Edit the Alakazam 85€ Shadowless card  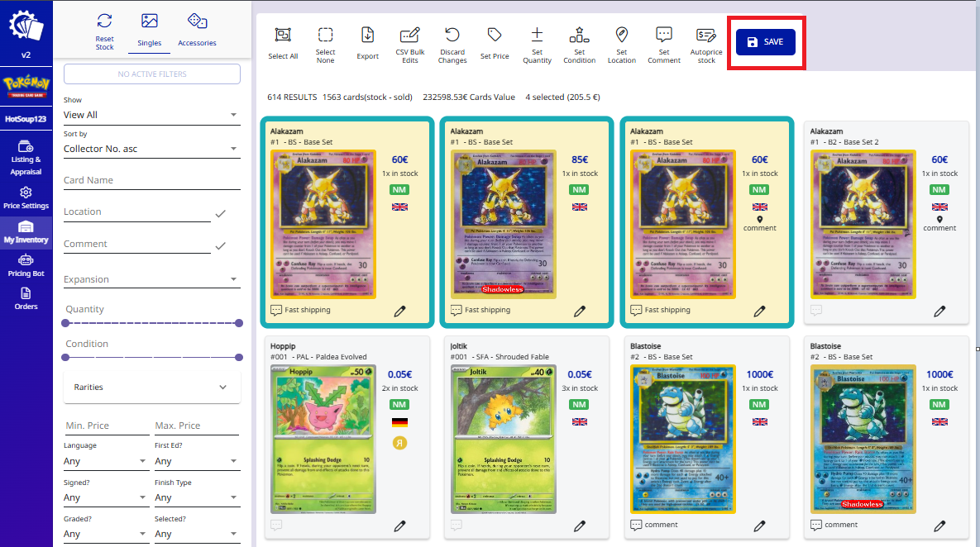pos(580,311)
